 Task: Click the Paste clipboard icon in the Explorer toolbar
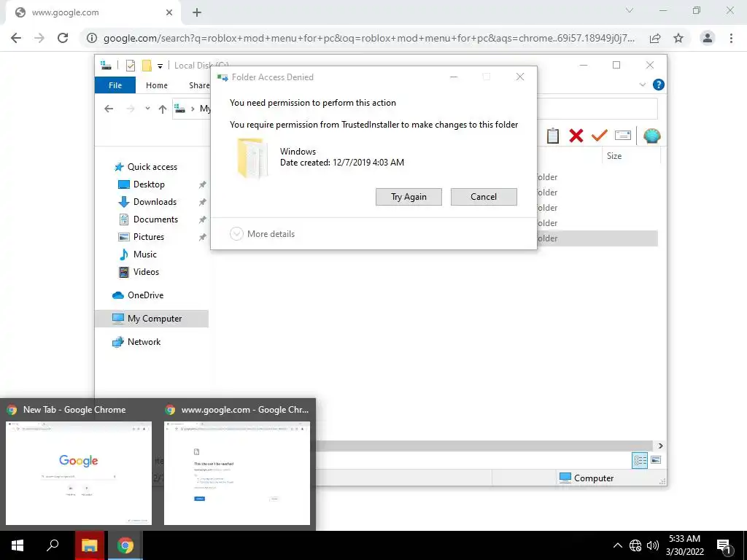[553, 136]
